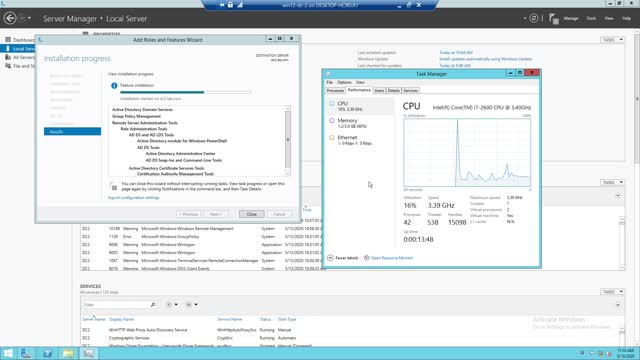Sort services by Start Type column
Image resolution: width=640 pixels, height=360 pixels.
pyautogui.click(x=287, y=319)
